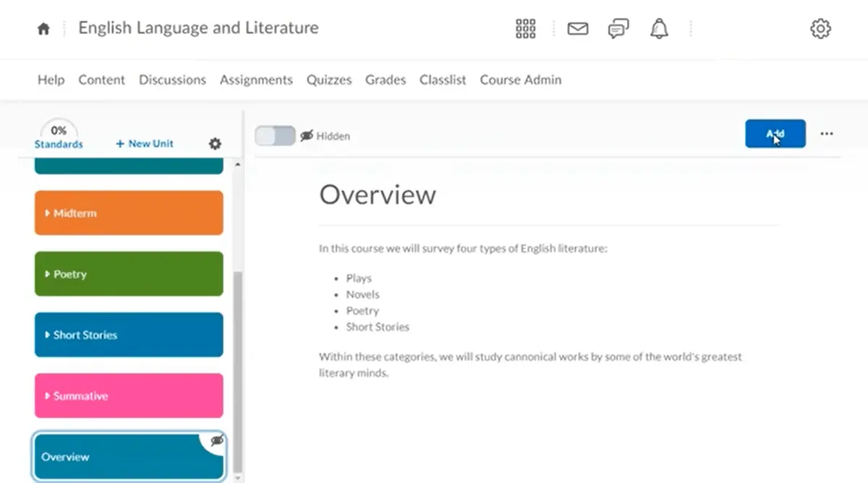Toggle the Overview visibility switch
Screen dimensions: 868x483
275,136
